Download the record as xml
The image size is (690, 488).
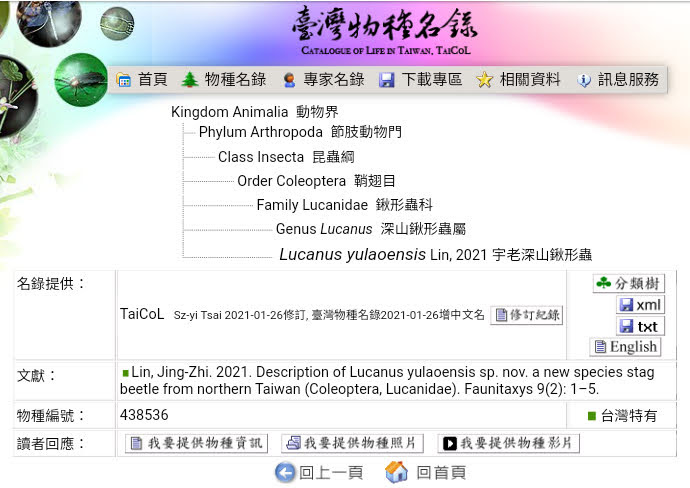pos(640,305)
